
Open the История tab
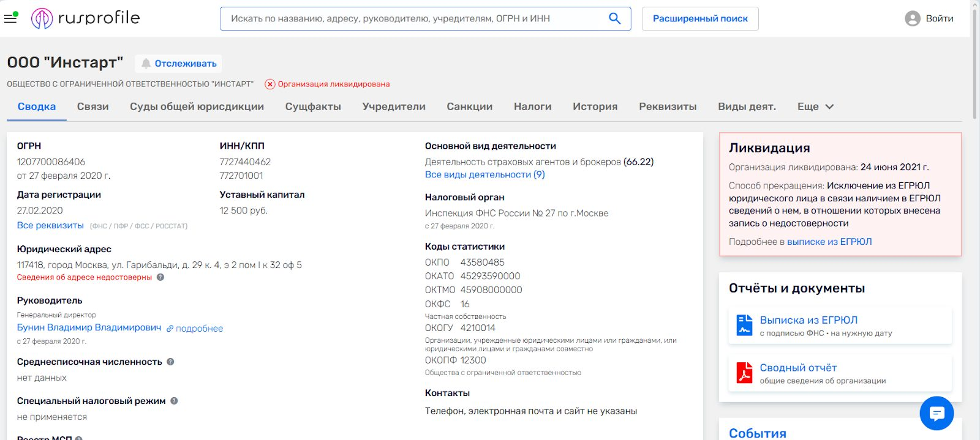tap(595, 106)
